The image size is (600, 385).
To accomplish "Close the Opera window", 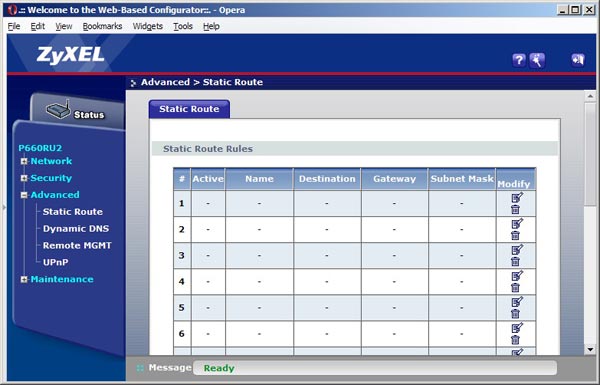I will point(589,10).
